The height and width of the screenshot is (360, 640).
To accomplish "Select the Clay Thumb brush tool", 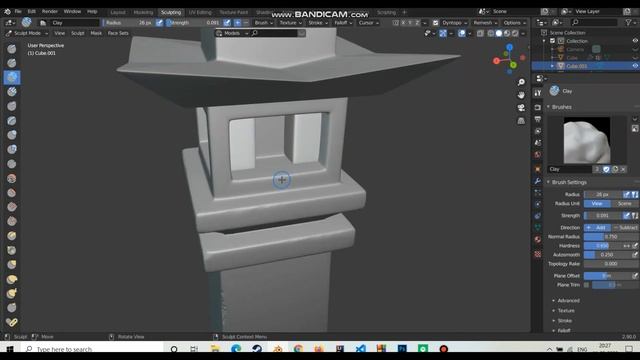I will pos(12,106).
